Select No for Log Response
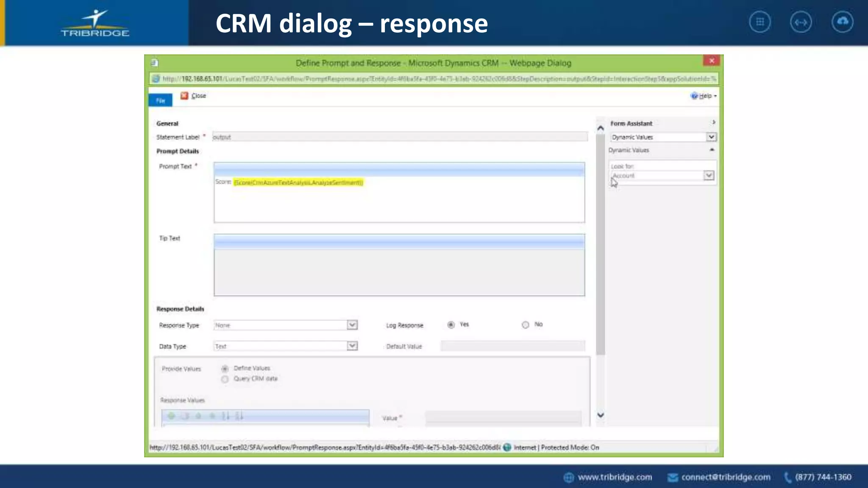Screen dimensions: 868x488 coord(526,325)
